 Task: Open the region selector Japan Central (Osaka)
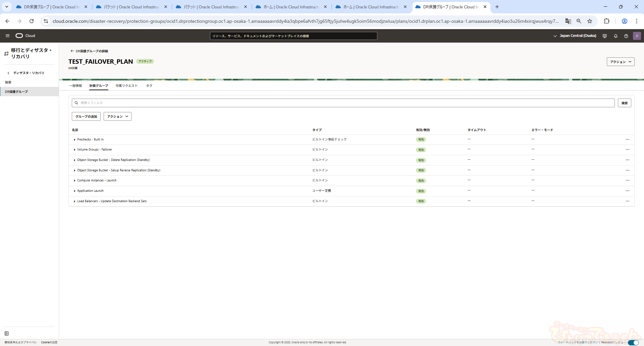(575, 36)
